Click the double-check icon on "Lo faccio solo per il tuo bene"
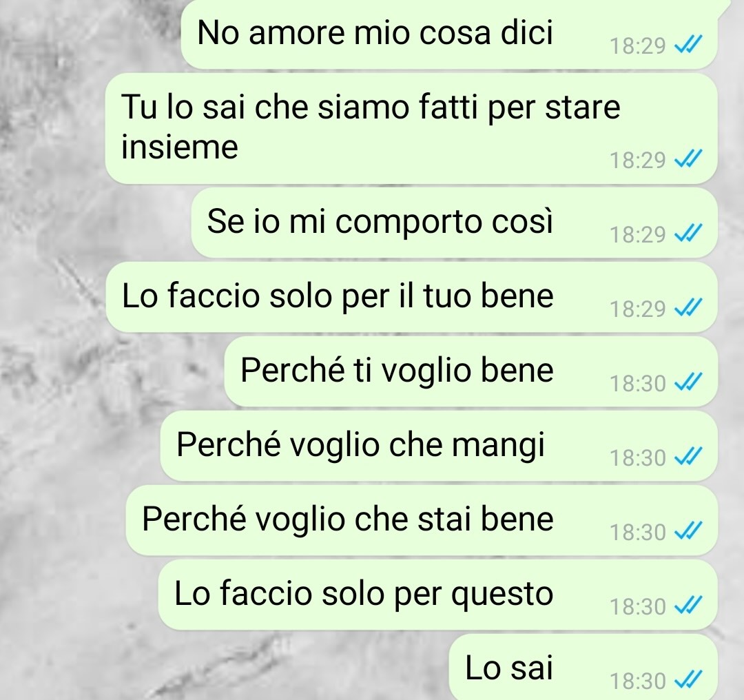 coord(688,307)
